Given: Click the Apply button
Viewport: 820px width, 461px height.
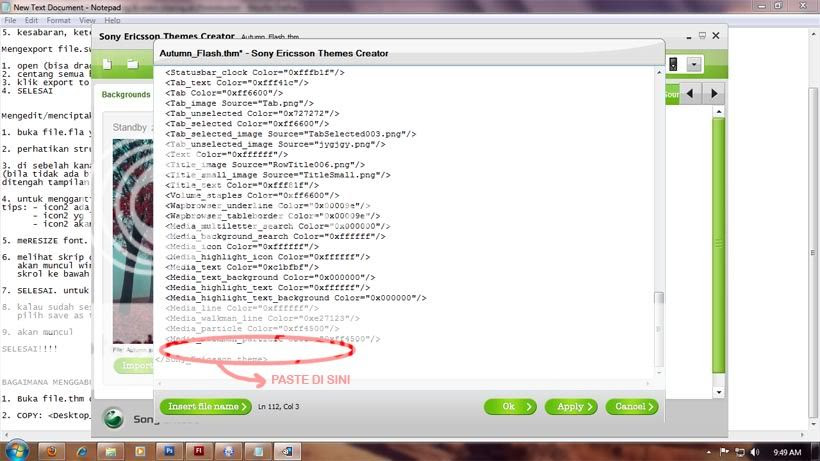Looking at the screenshot, I should [571, 407].
